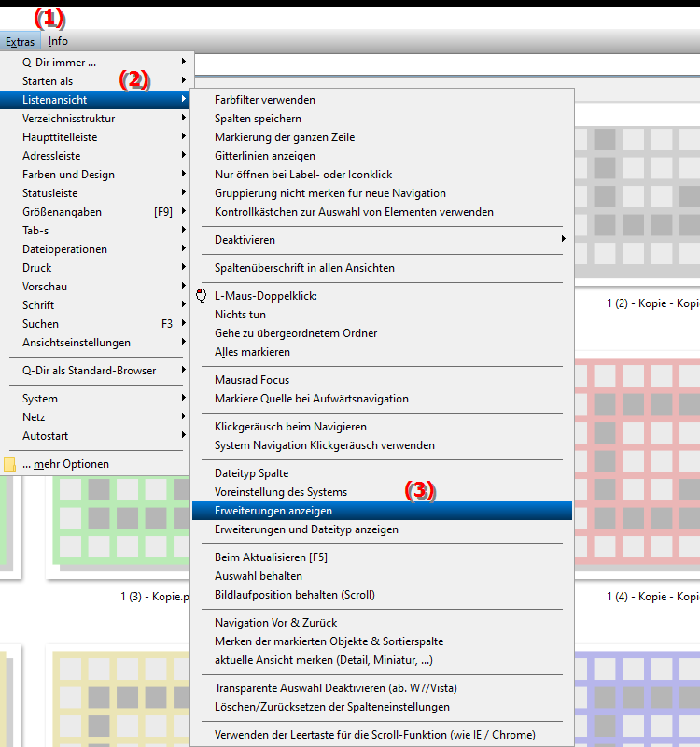700x747 pixels.
Task: Enable Farbfilter verwenden
Action: click(x=264, y=100)
